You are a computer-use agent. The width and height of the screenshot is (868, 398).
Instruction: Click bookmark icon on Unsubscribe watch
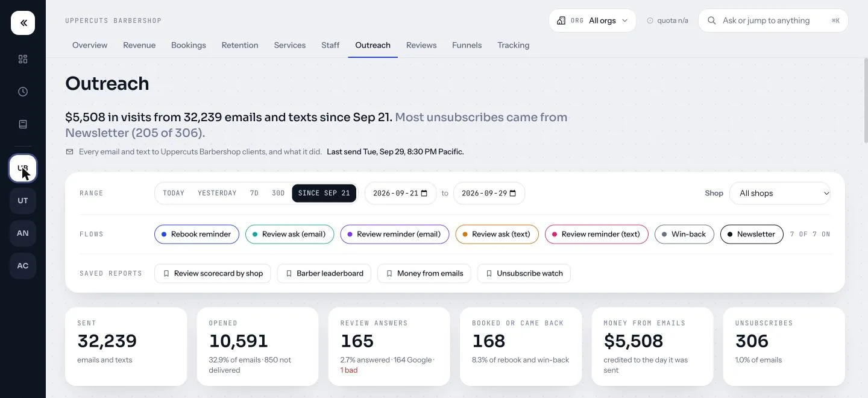click(489, 274)
